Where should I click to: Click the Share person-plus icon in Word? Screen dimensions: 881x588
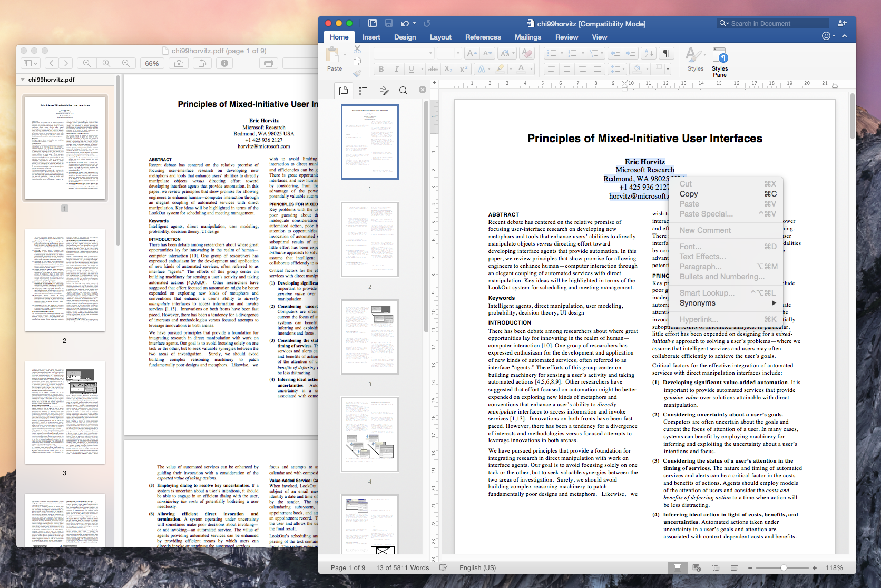click(x=842, y=23)
